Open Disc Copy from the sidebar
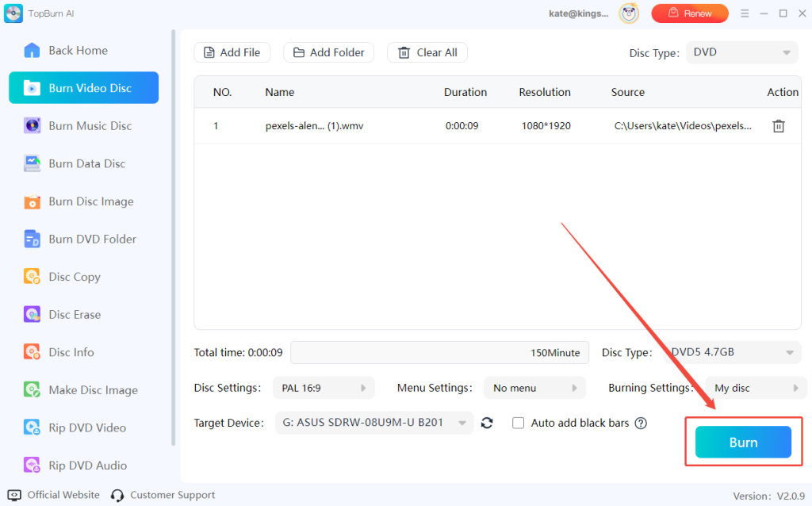Screen dimensions: 812x506 74,277
